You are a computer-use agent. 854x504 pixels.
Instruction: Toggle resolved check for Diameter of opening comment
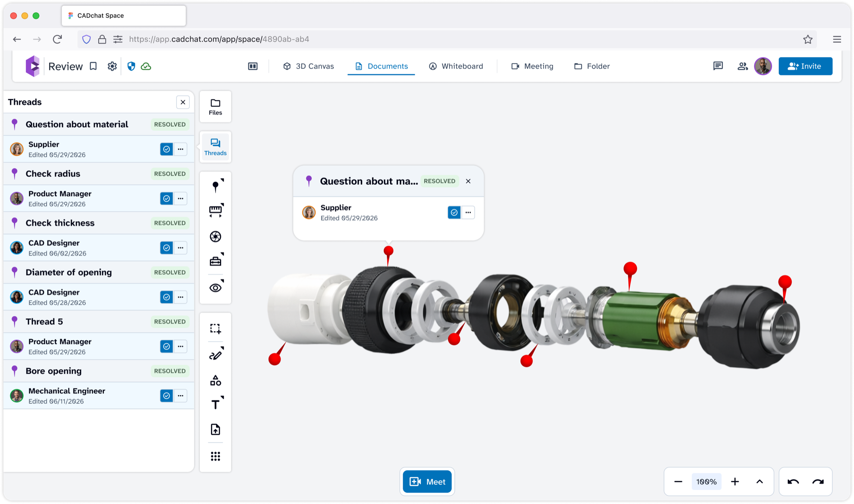pyautogui.click(x=167, y=297)
